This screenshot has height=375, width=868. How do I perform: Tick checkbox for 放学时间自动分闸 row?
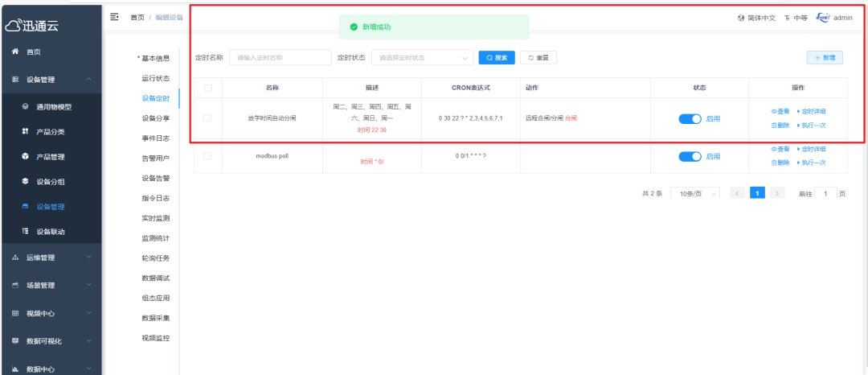tap(207, 118)
